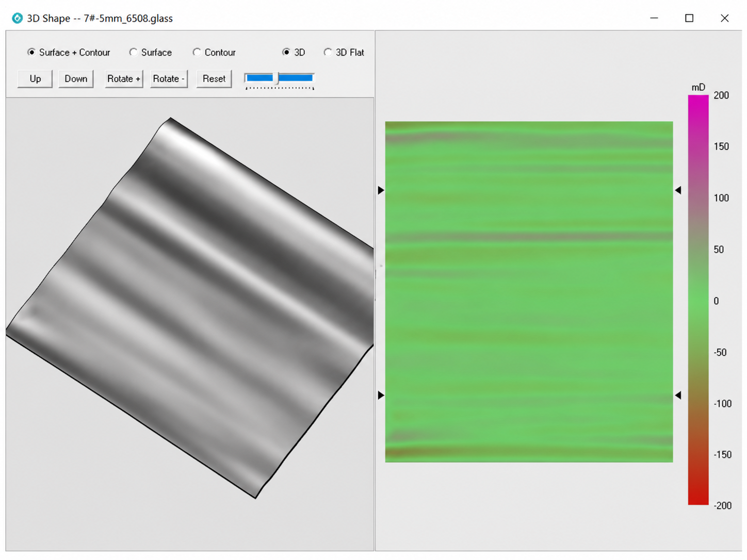Click the 200 value on the color scale
The image size is (747, 560).
[721, 95]
